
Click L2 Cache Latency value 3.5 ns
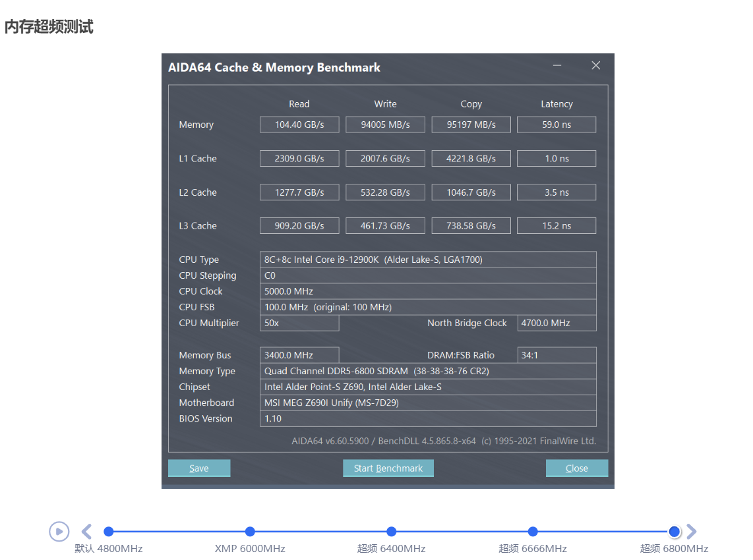[557, 192]
